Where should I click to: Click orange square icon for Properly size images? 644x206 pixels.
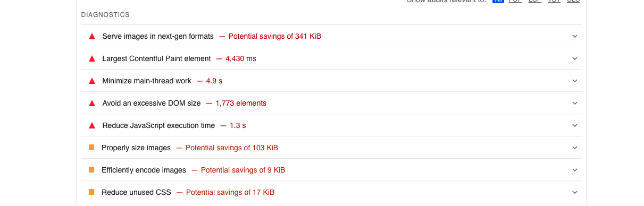(x=91, y=148)
